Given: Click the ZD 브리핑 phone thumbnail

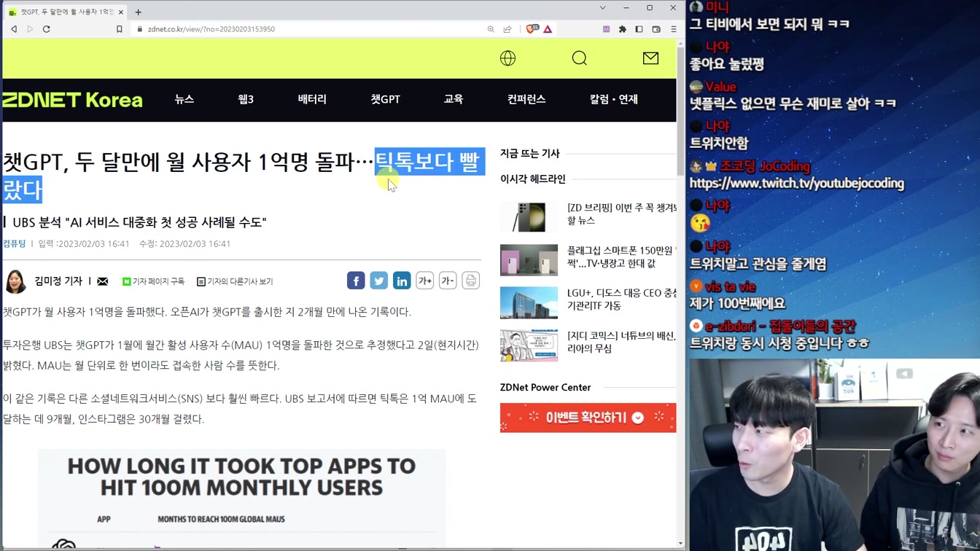Looking at the screenshot, I should (x=529, y=217).
